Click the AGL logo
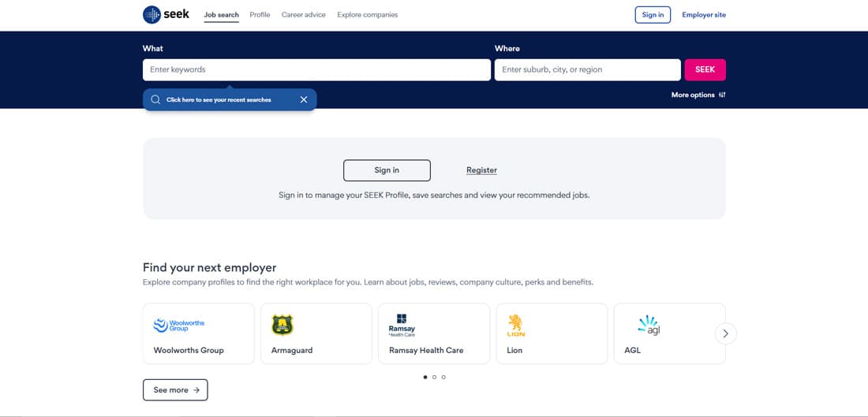868x417 pixels. point(649,326)
